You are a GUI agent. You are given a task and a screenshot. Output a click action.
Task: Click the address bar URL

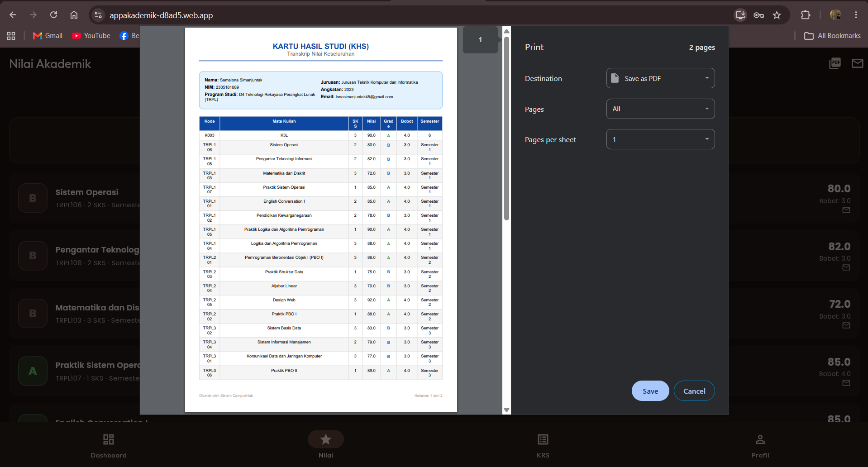pyautogui.click(x=161, y=15)
